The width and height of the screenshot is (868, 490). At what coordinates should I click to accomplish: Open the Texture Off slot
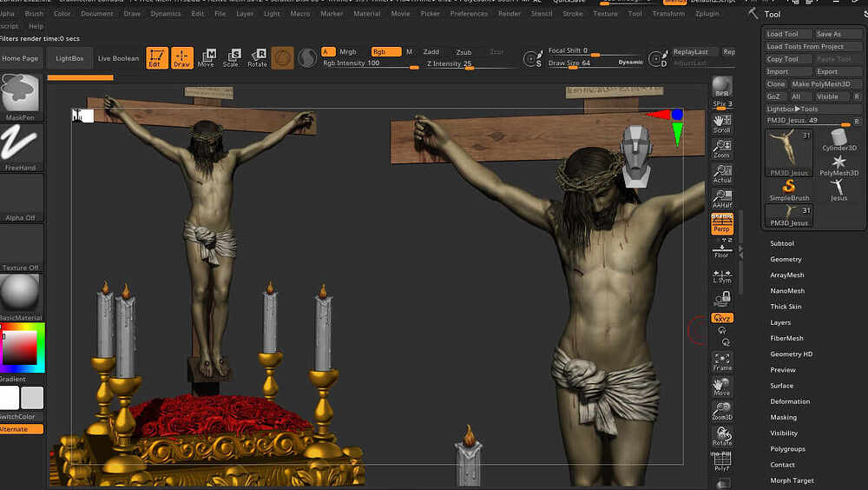pyautogui.click(x=21, y=248)
